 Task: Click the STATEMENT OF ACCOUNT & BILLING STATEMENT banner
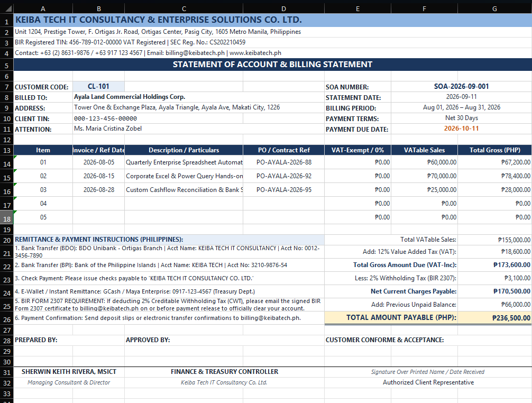coord(272,65)
